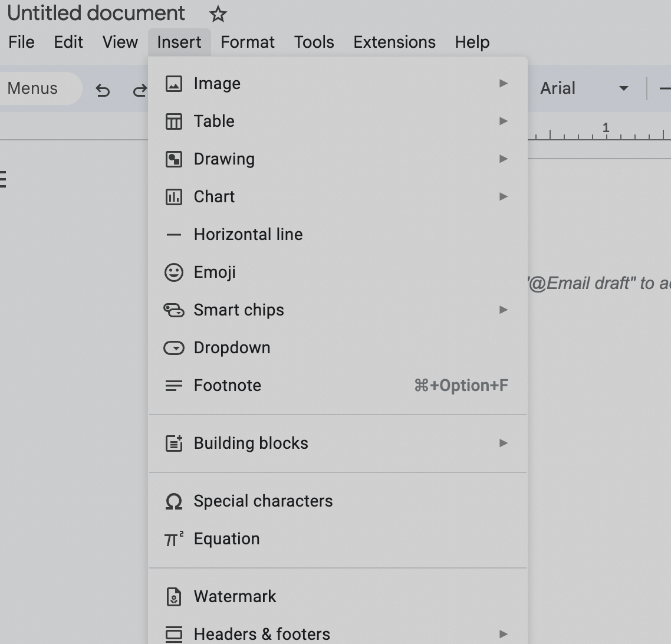This screenshot has height=644, width=671.
Task: Expand the Building blocks submenu
Action: pos(503,443)
